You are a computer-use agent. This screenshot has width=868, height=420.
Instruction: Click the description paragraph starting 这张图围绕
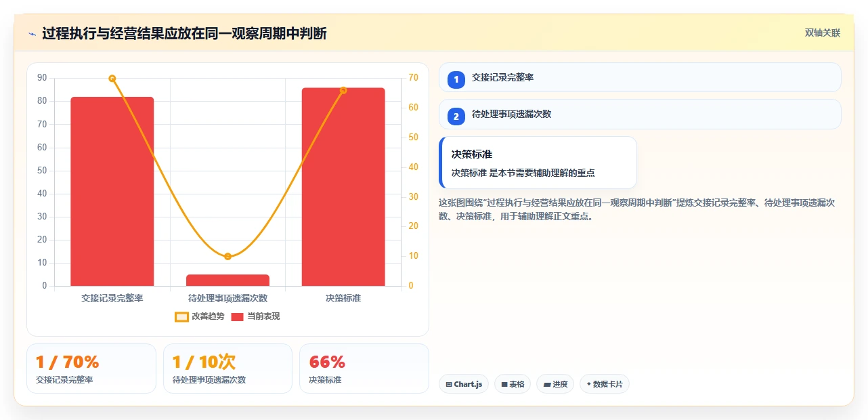pos(636,209)
